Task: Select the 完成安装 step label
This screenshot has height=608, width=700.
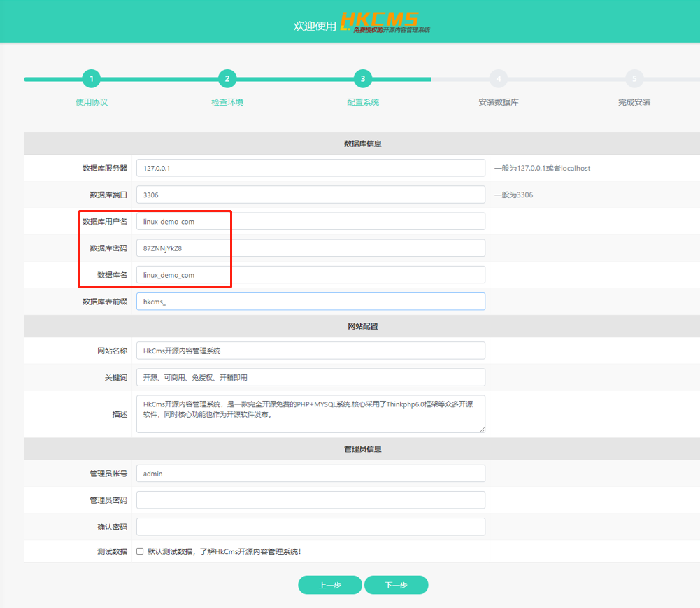Action: (x=634, y=102)
